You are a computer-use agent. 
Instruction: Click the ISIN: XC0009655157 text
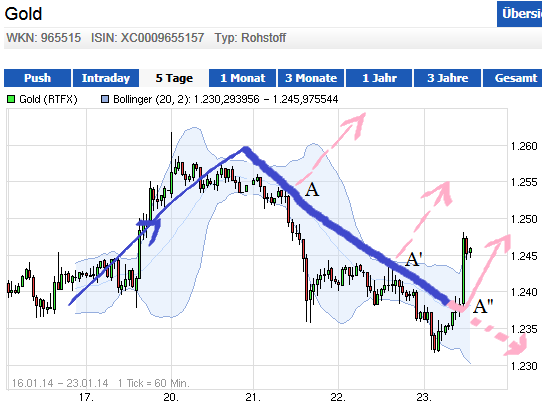point(148,38)
